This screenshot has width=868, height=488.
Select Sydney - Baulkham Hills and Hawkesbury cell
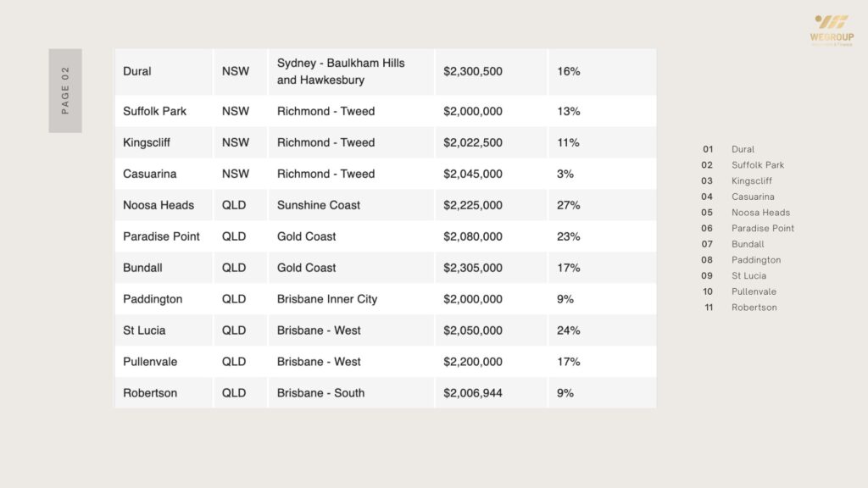[x=341, y=71]
